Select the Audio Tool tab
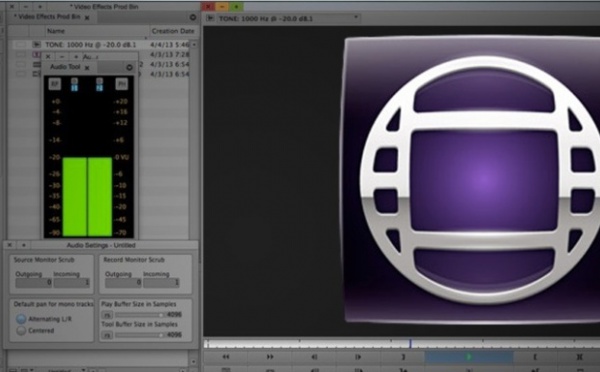 [65, 67]
